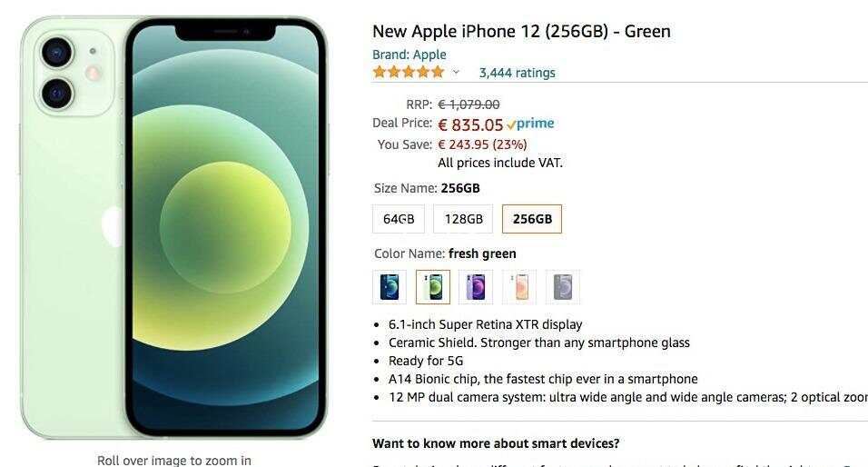This screenshot has height=467, width=868.
Task: Expand the star rating breakdown chevron
Action: coord(456,72)
